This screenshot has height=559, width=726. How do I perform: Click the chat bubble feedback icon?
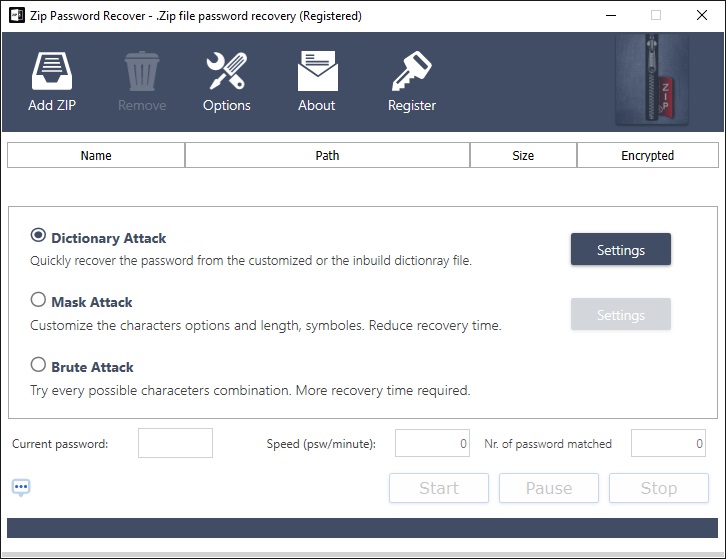(x=21, y=488)
